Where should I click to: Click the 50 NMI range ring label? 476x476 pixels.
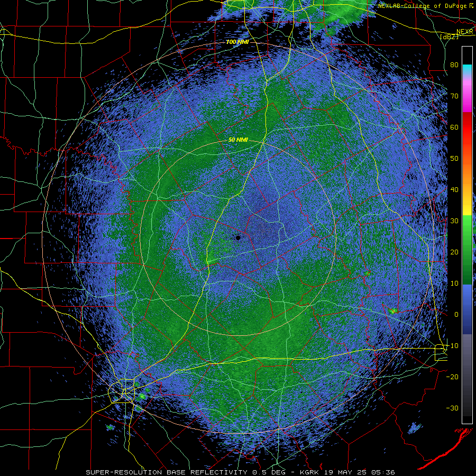click(238, 140)
